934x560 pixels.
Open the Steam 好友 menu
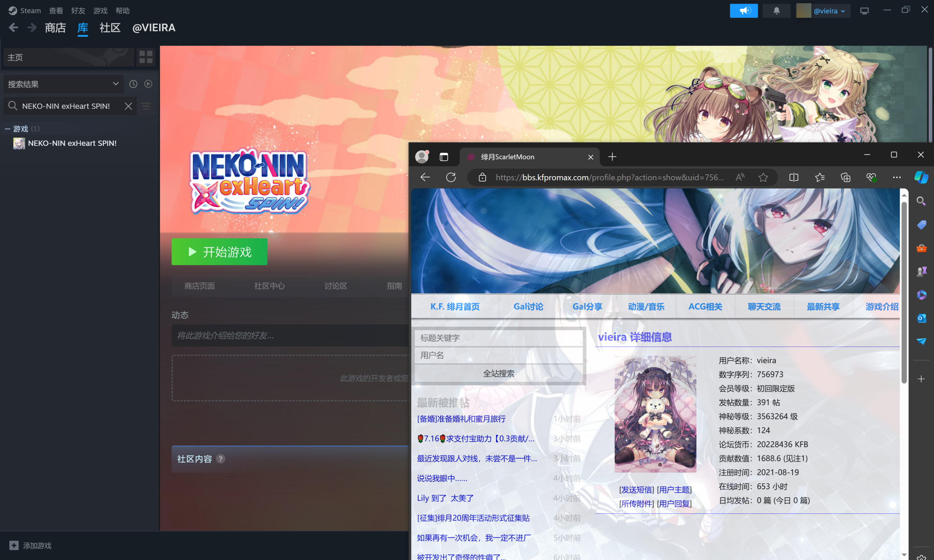(x=78, y=11)
